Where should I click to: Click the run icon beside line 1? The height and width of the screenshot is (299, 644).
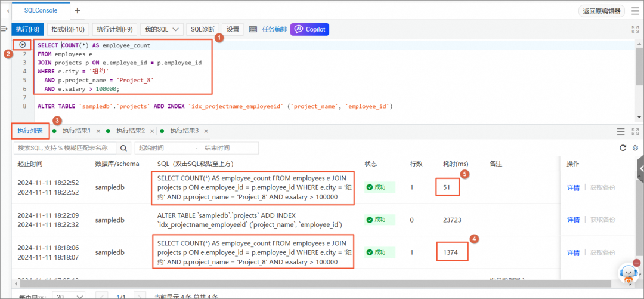(22, 44)
